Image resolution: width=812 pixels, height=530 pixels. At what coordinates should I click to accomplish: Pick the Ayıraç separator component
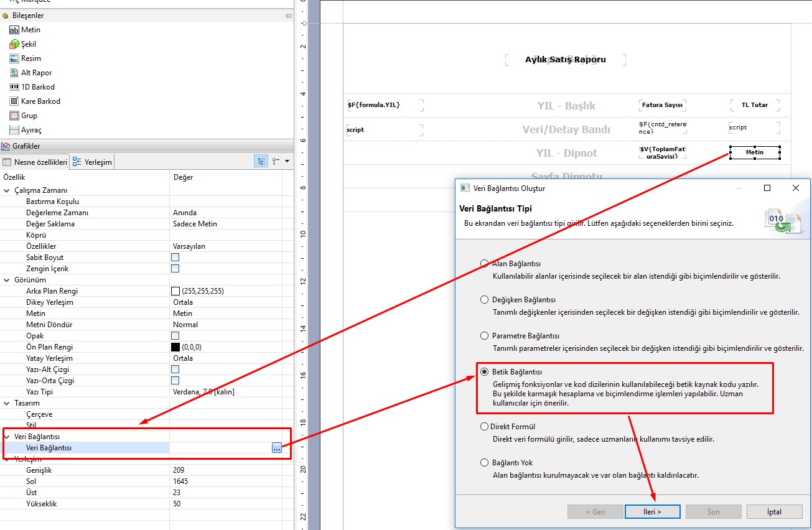coord(31,130)
